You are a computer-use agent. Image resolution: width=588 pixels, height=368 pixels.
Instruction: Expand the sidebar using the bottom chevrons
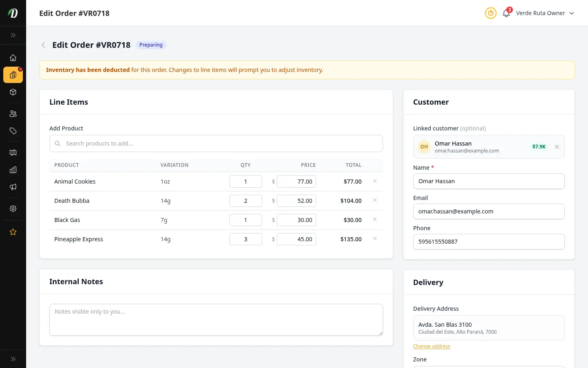coord(13,359)
